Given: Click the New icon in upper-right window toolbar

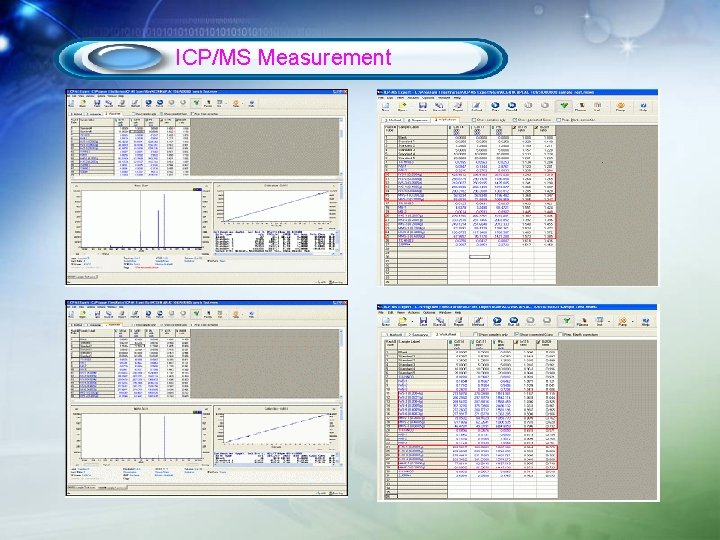Looking at the screenshot, I should (x=385, y=107).
